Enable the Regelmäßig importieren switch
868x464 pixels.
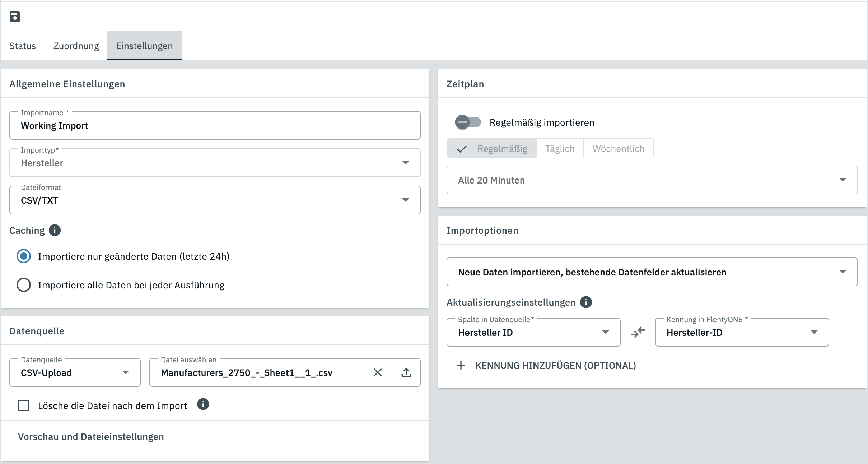point(467,122)
